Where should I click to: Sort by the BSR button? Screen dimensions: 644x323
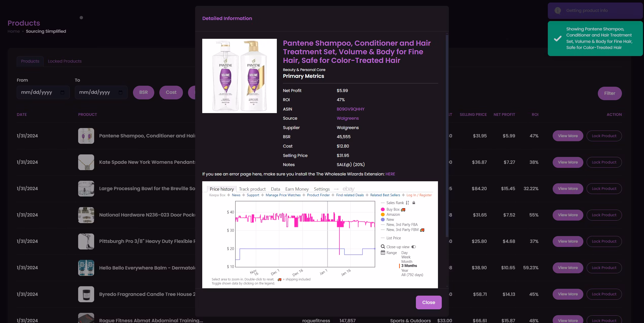click(143, 93)
